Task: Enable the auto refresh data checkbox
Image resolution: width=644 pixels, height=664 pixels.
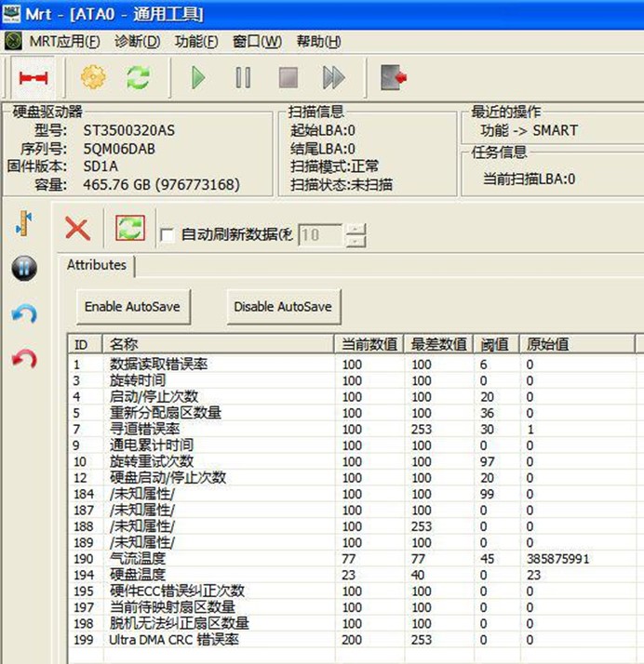Action: [x=168, y=235]
